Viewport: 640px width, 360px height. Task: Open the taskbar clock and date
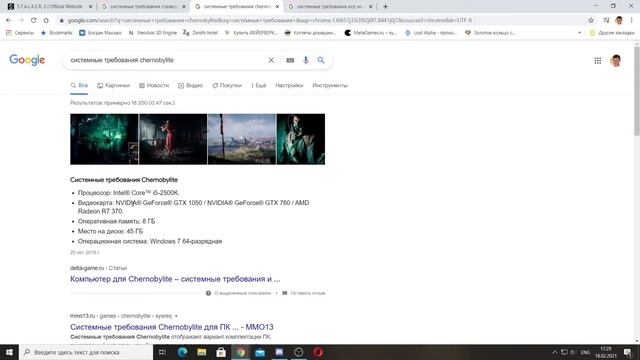coord(606,352)
